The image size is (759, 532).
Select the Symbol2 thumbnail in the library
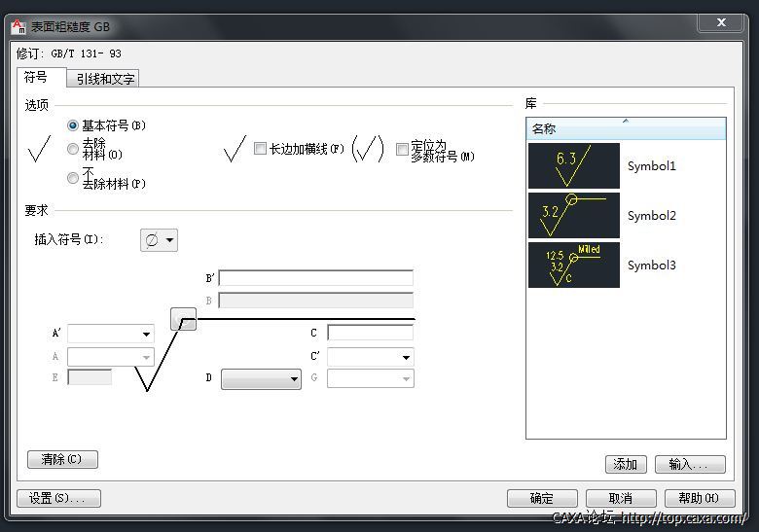573,215
